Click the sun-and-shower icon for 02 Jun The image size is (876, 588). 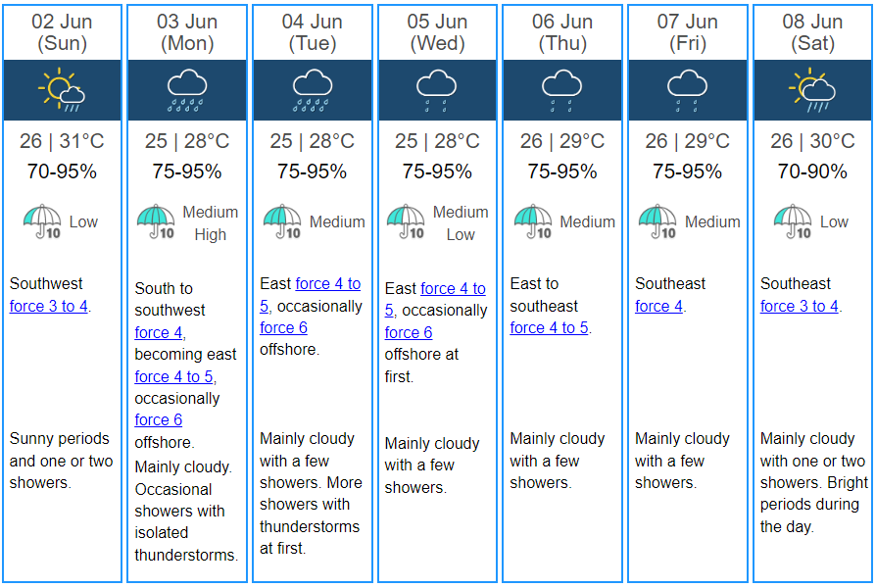coord(62,89)
